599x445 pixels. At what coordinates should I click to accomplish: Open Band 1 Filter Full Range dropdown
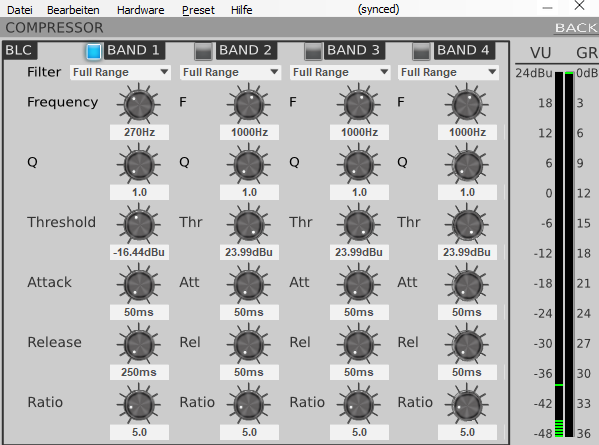tap(120, 72)
